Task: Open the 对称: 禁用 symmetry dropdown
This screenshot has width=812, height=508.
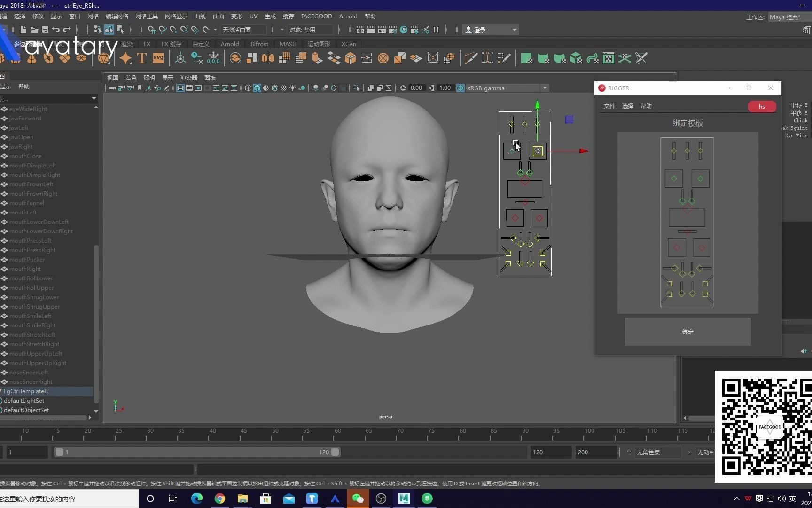Action: 310,30
